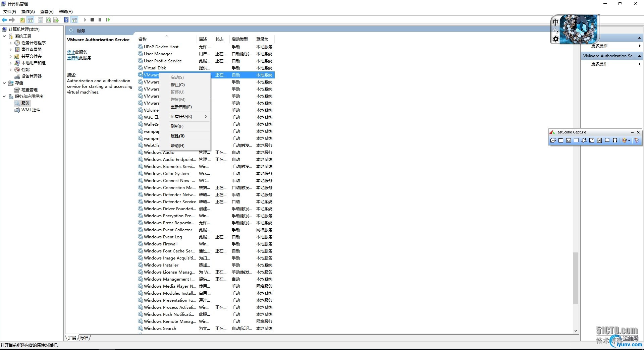Choose 刷新(F) in the context menu
Viewport: 644px width, 350px height.
click(185, 126)
